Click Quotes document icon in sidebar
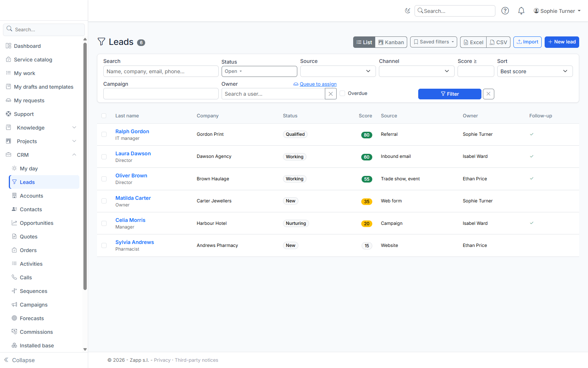 pyautogui.click(x=14, y=237)
